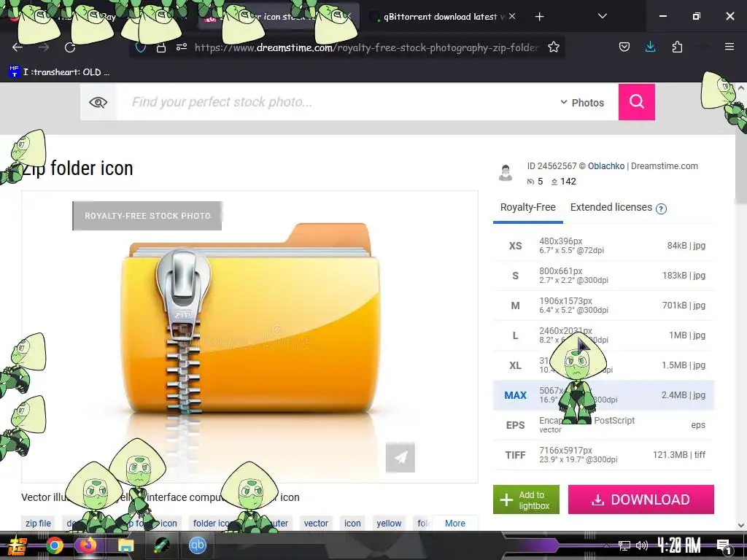The width and height of the screenshot is (747, 560).
Task: Click the browser back arrow
Action: [x=18, y=47]
